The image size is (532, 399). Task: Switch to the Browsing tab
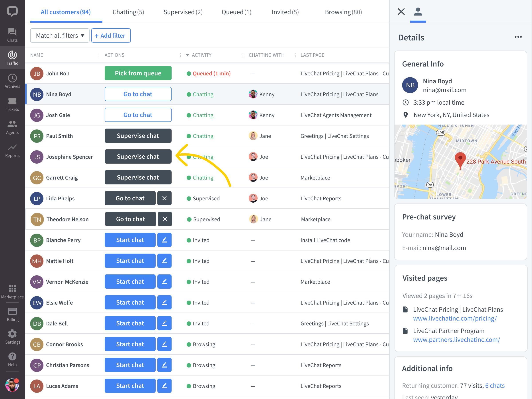coord(343,12)
